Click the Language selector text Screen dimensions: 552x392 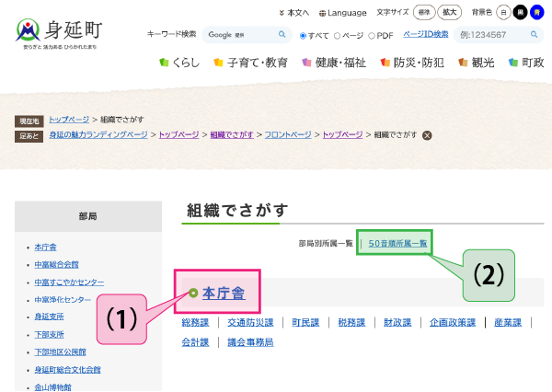347,13
